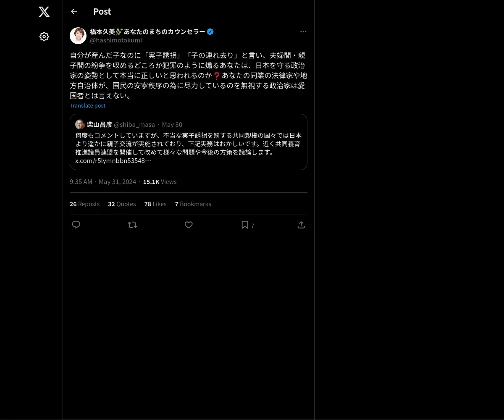Viewport: 504px width, 420px height.
Task: Open the quoted post by 柴山昌彦
Action: point(189,142)
